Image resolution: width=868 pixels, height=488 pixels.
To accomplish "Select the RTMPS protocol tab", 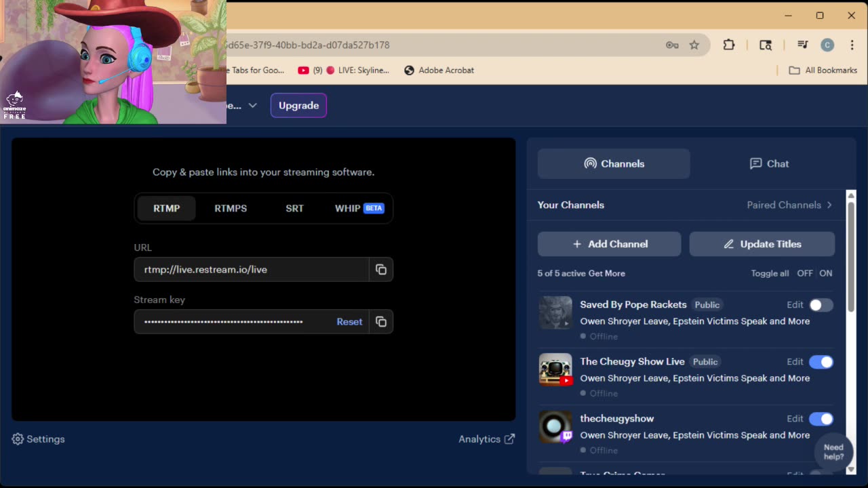I will [x=231, y=208].
